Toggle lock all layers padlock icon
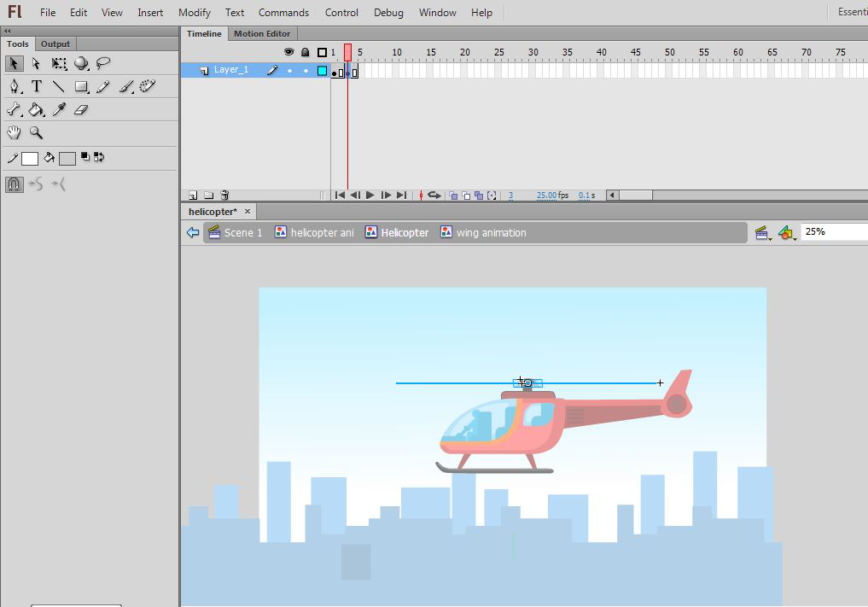The width and height of the screenshot is (868, 607). click(x=306, y=52)
